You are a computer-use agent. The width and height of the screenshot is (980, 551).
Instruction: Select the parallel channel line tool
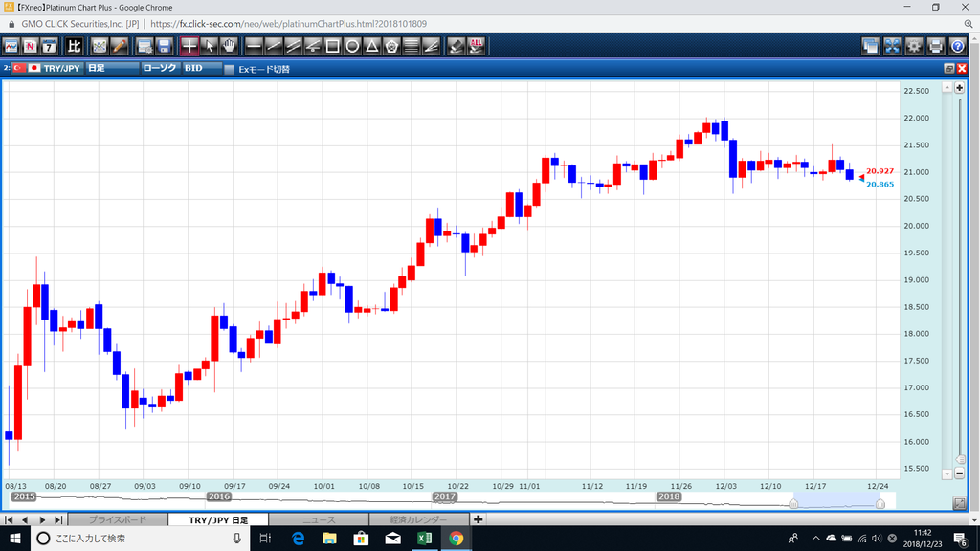pyautogui.click(x=293, y=46)
